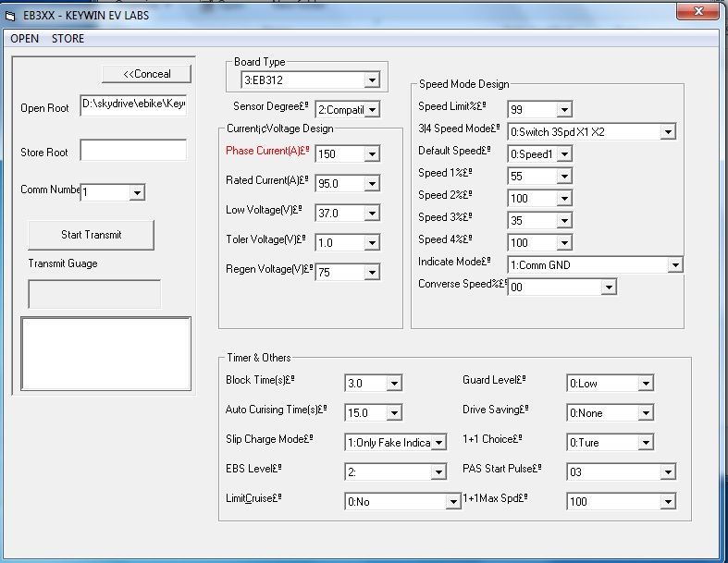This screenshot has width=728, height=563.
Task: Click the Transmit Guage progress bar
Action: (94, 294)
